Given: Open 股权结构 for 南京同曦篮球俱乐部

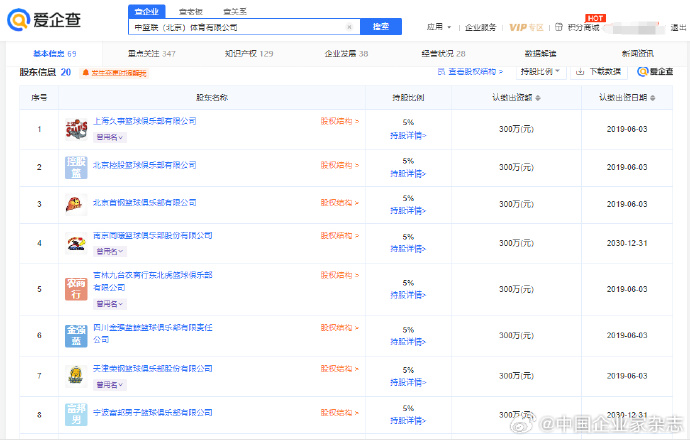Looking at the screenshot, I should coord(340,235).
